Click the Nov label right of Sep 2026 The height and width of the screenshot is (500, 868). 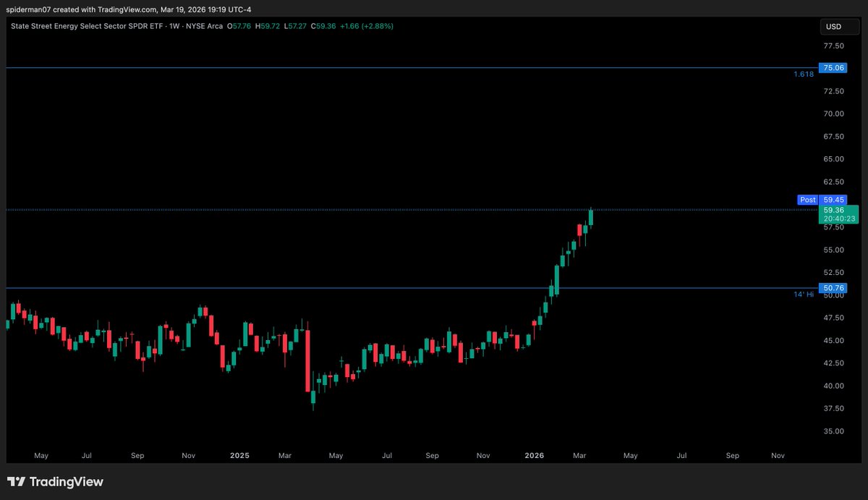778,456
